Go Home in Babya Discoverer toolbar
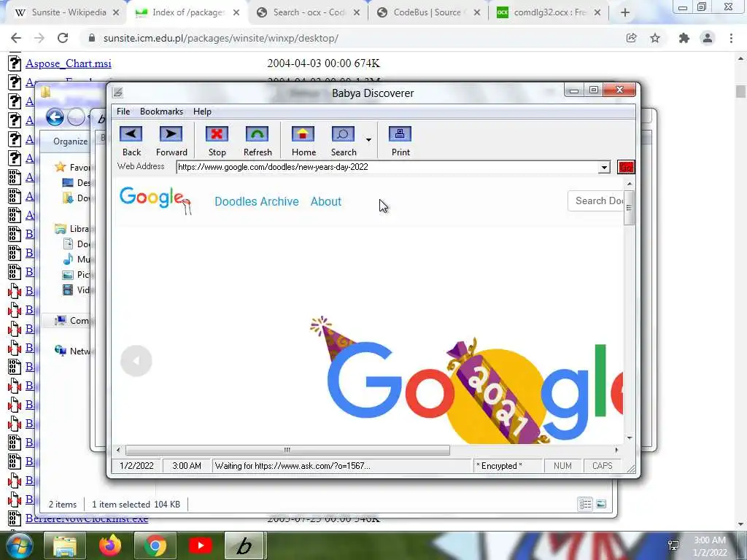This screenshot has width=747, height=560. (x=303, y=141)
